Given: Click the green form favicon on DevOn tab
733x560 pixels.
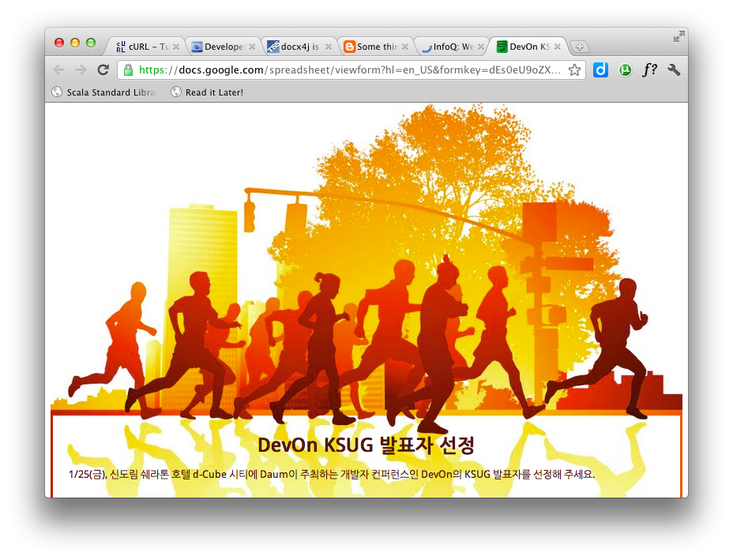Looking at the screenshot, I should 502,47.
